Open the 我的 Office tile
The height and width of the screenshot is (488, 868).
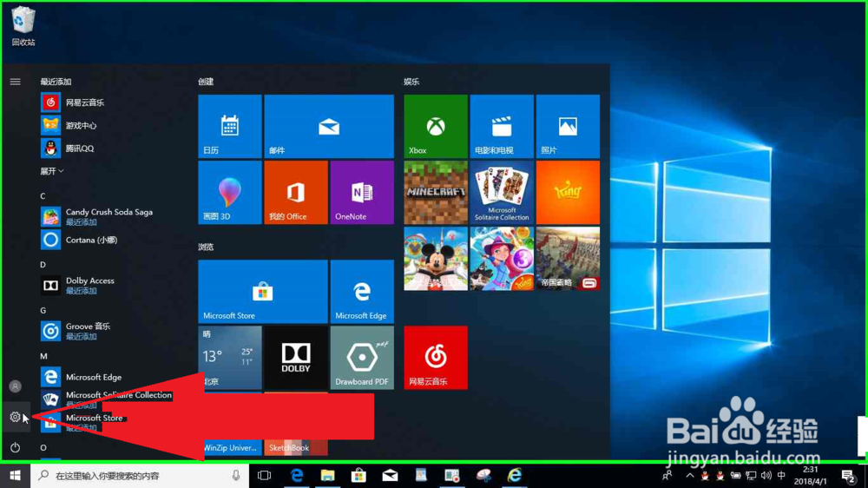click(x=296, y=193)
